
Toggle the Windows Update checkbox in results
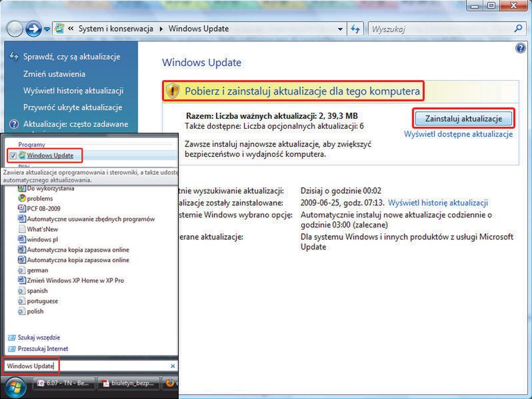point(13,156)
